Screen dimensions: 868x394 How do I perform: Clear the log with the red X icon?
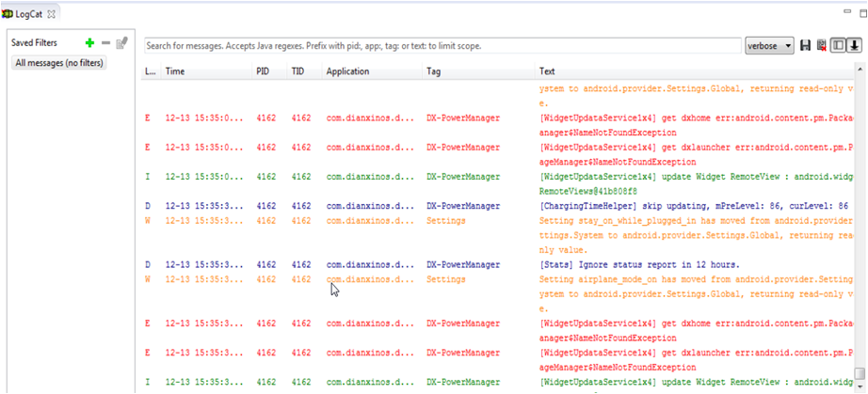822,46
